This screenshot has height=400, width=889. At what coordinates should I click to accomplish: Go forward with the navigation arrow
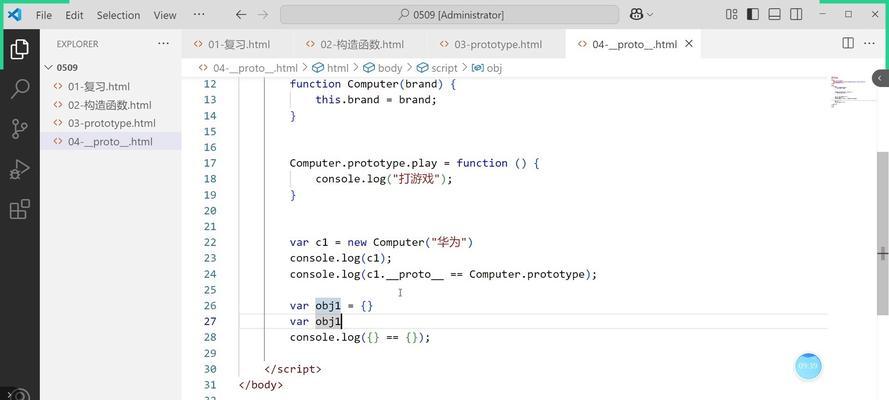[263, 15]
